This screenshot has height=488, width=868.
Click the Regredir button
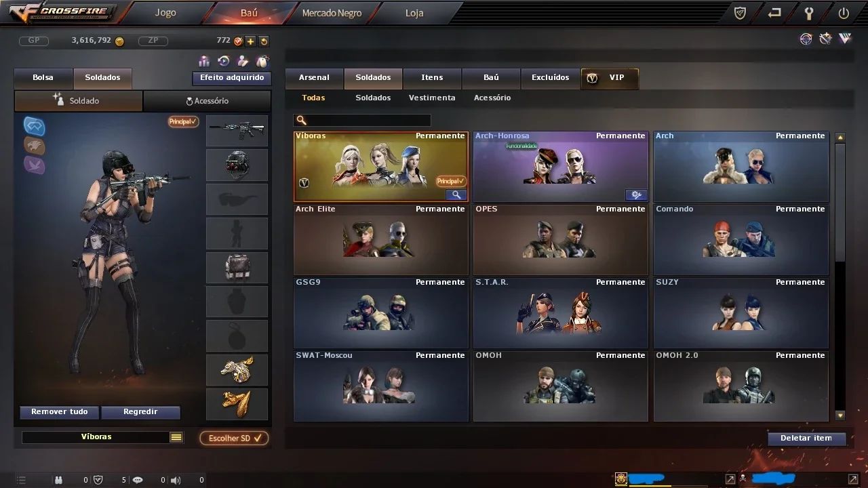click(x=140, y=412)
